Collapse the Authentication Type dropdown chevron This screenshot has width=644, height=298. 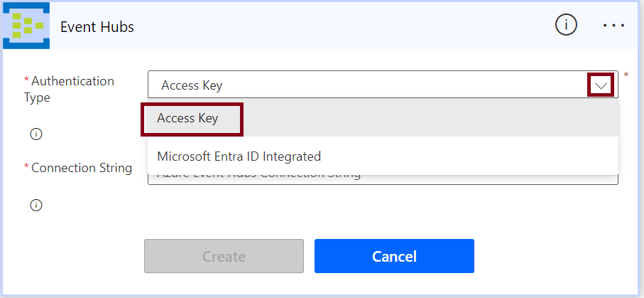[601, 85]
